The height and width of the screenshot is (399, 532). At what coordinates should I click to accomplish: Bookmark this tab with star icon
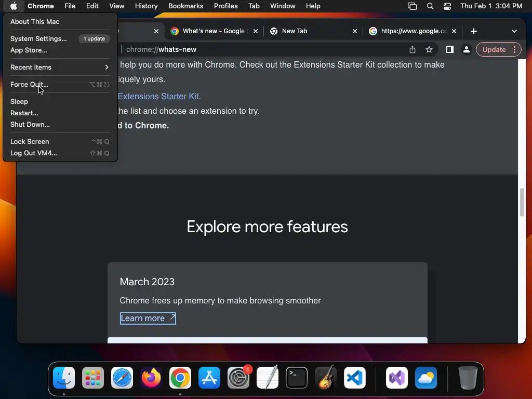click(429, 49)
